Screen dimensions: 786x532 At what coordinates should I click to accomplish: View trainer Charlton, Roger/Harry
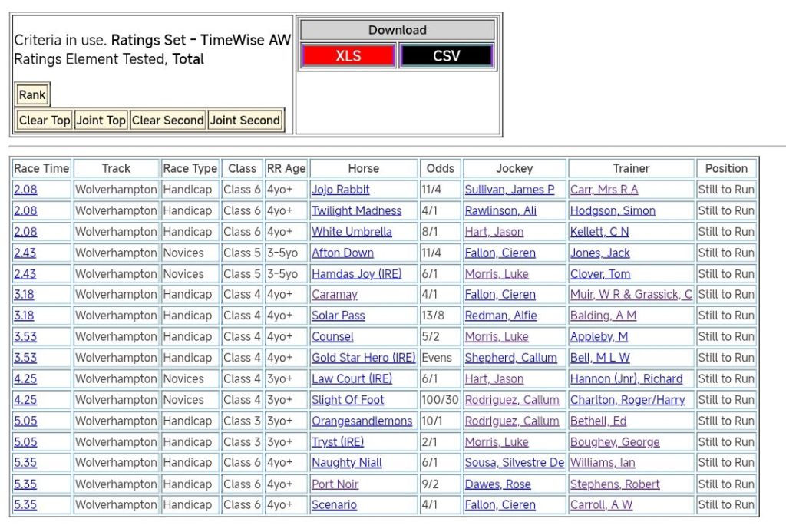pos(627,400)
